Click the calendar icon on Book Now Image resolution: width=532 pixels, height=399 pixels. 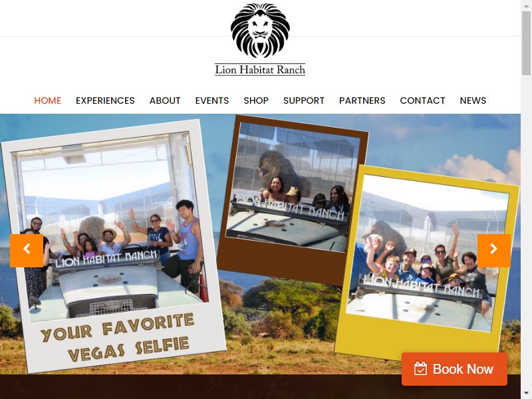[420, 369]
